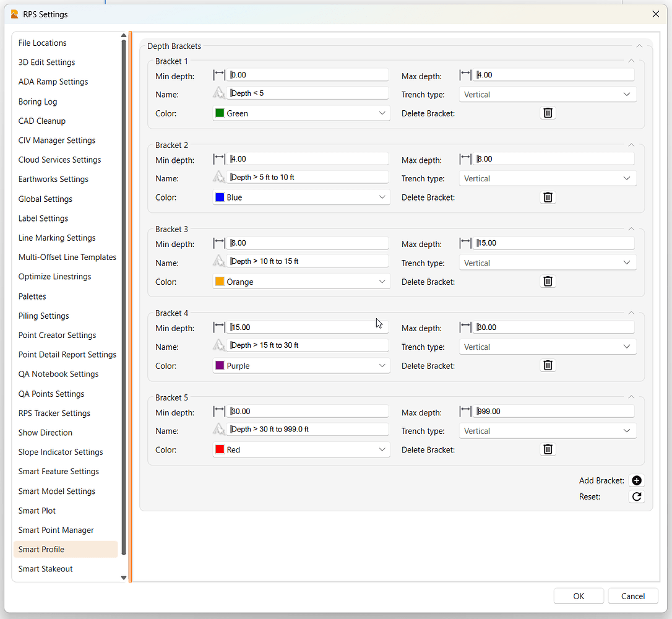This screenshot has height=619, width=672.
Task: Collapse the Bracket 1 group
Action: [631, 61]
